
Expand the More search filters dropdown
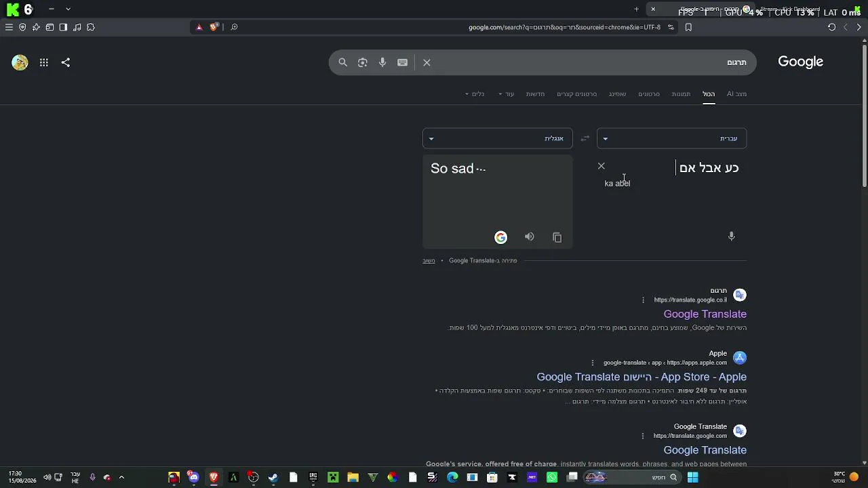point(507,94)
